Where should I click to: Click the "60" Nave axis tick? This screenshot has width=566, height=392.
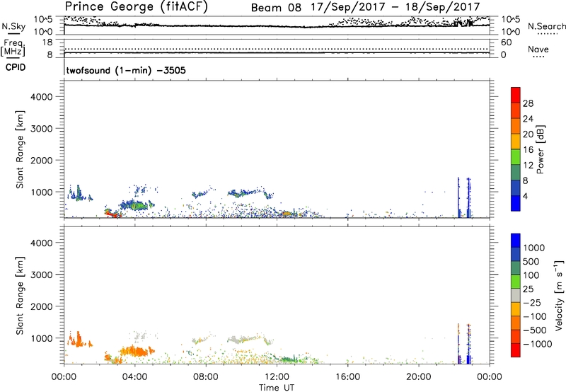[506, 42]
